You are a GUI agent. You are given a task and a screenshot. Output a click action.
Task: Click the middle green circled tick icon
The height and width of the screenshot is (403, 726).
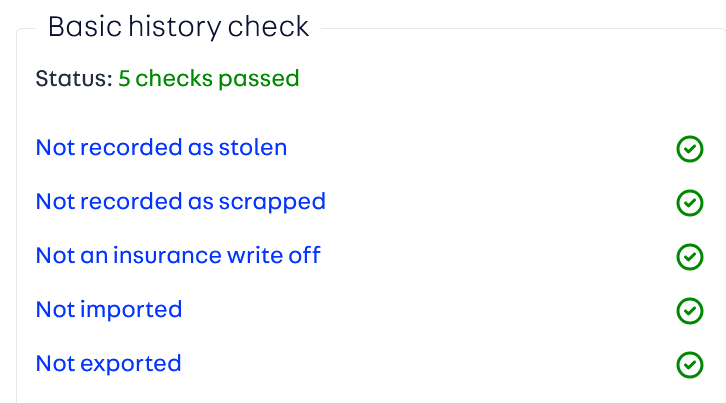tap(689, 257)
